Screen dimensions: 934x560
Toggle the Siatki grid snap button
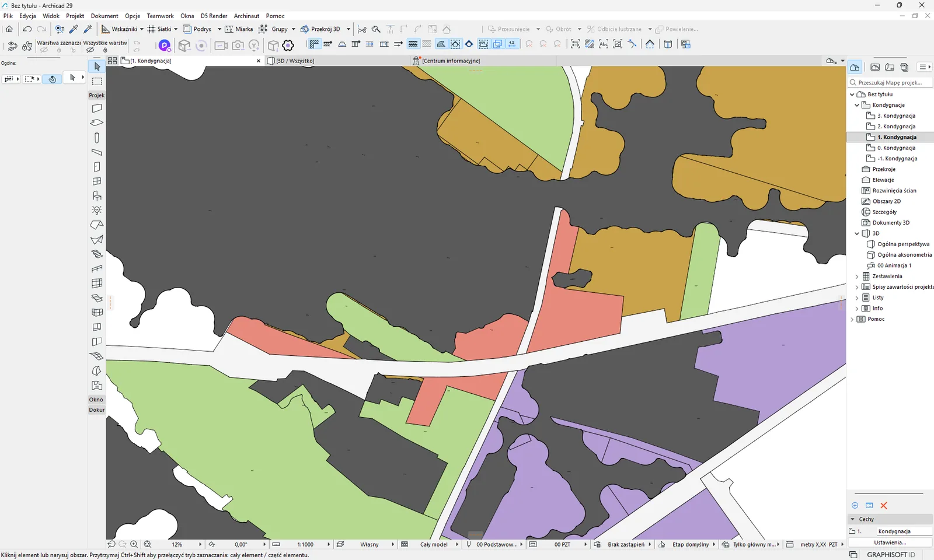coord(159,29)
